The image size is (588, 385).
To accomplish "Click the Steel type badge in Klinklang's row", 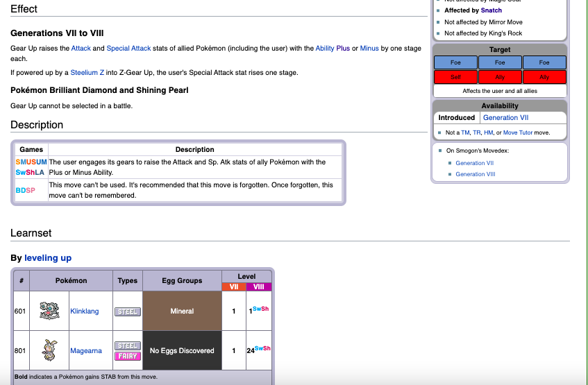I will pos(127,311).
